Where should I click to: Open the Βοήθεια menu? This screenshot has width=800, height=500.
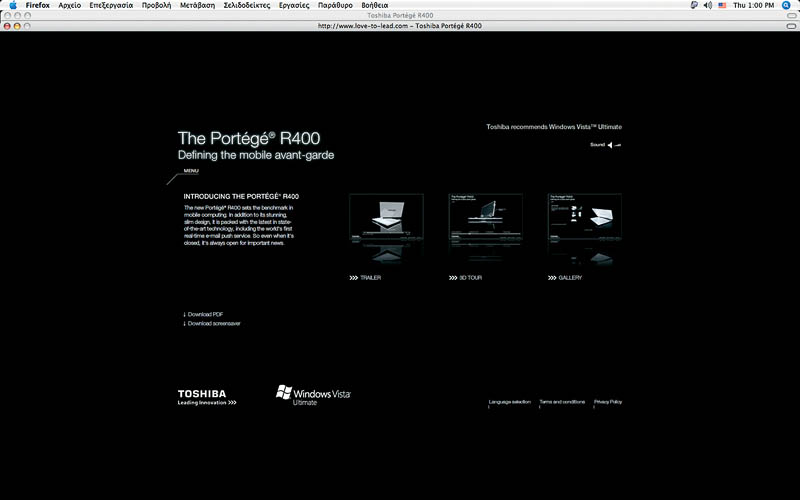(x=374, y=5)
